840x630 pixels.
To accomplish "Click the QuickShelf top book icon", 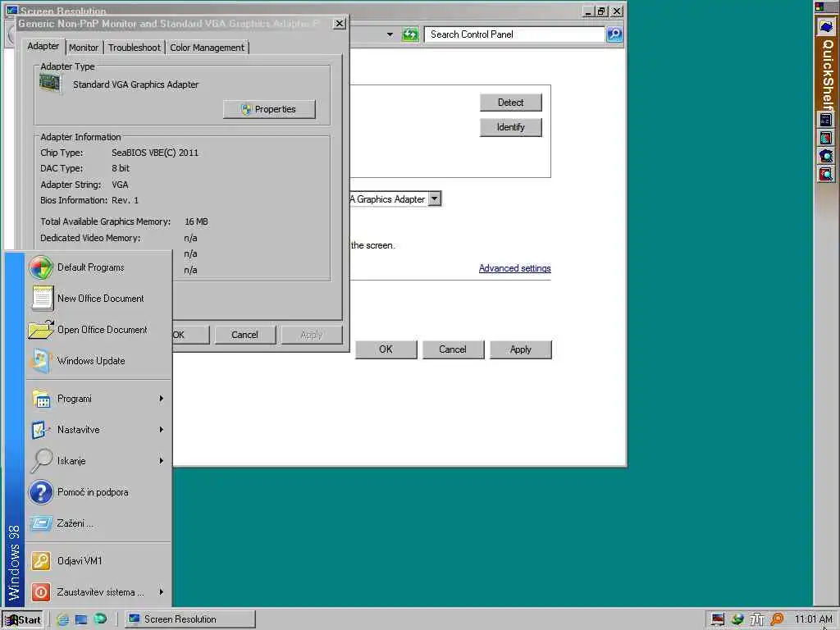I will [x=826, y=27].
